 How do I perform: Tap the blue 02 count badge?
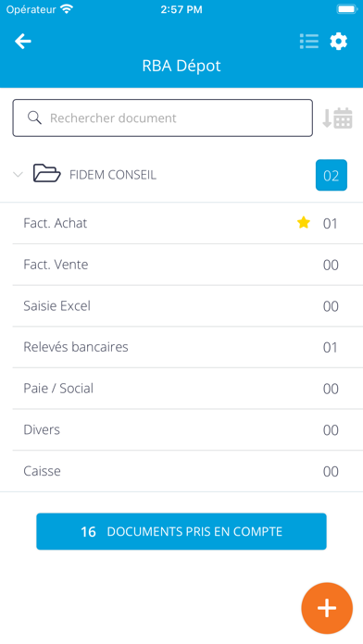[332, 175]
